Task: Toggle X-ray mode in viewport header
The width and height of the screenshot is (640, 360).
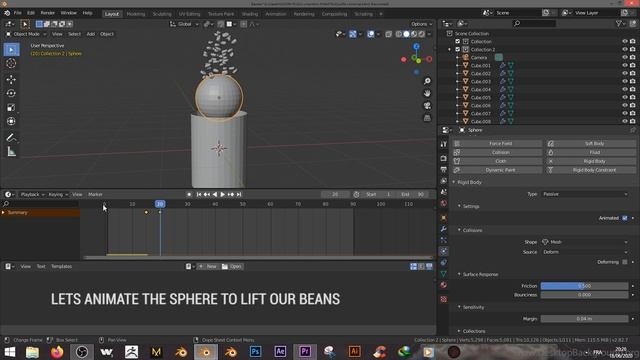Action: pos(389,34)
